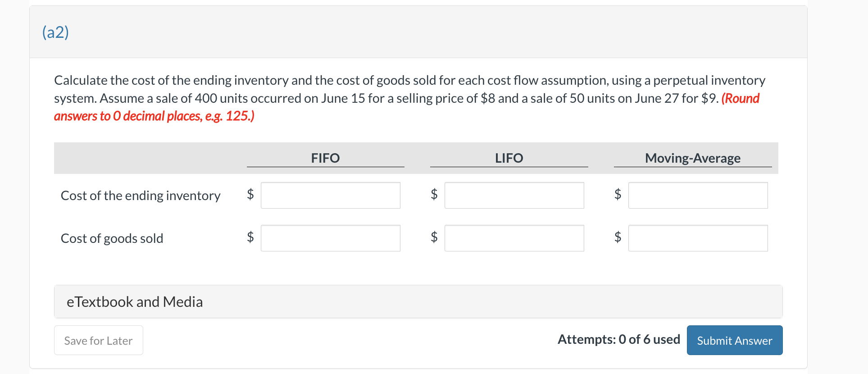Click the Attempts: 0 of 6 used text
Screen dimensions: 868x374
pyautogui.click(x=618, y=339)
